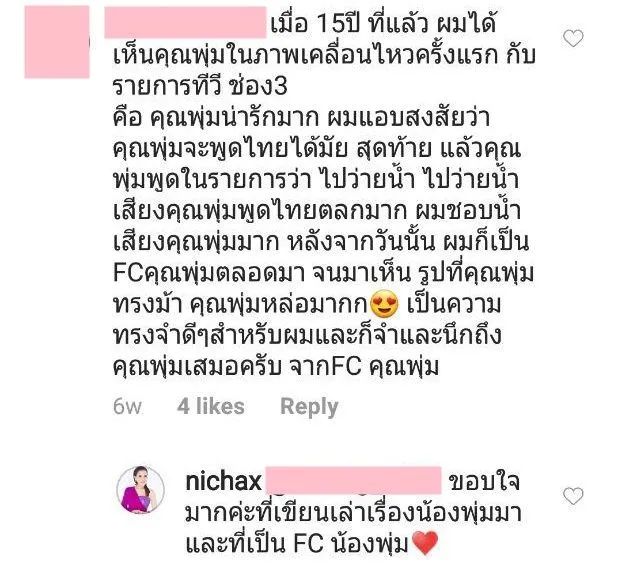622x571 pixels.
Task: Click the line "ไปว่ายน้ำ ไปว่ายน้ำ" in the comment
Action: coord(419,180)
